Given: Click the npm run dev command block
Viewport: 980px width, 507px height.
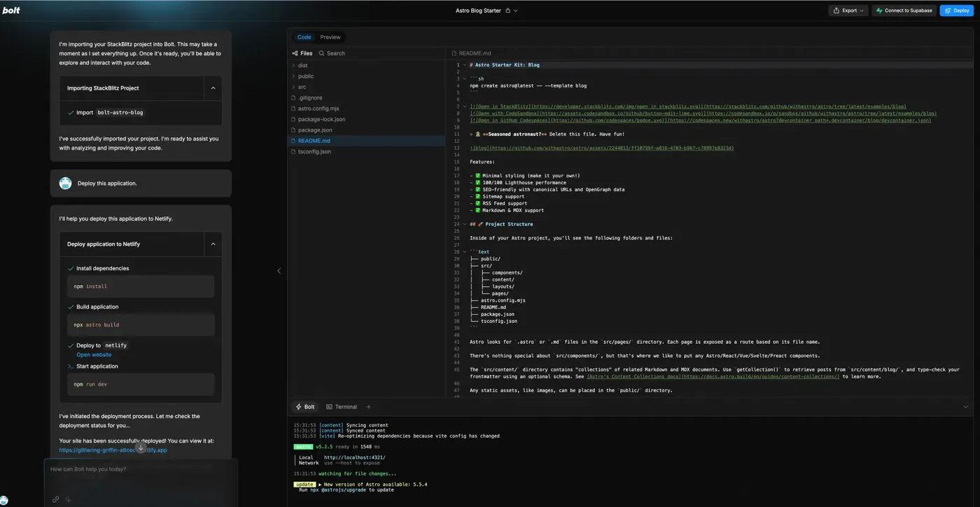Looking at the screenshot, I should (141, 384).
